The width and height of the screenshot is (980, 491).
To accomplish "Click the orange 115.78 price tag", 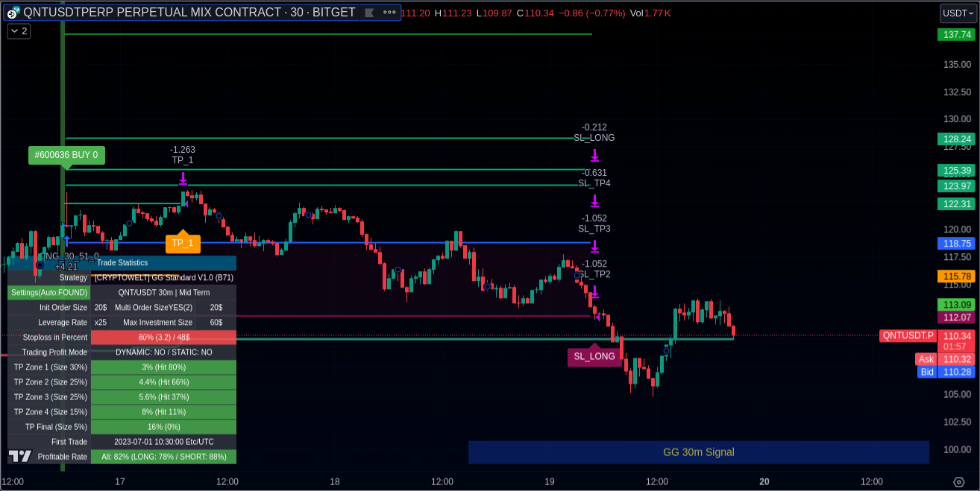I will [x=956, y=276].
